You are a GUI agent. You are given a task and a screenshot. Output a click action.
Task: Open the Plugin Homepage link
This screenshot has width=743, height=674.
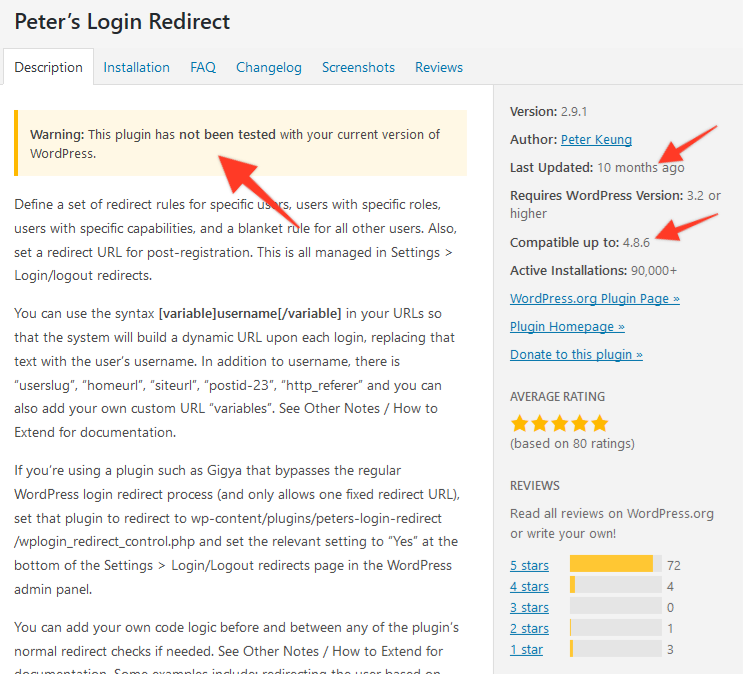point(567,326)
